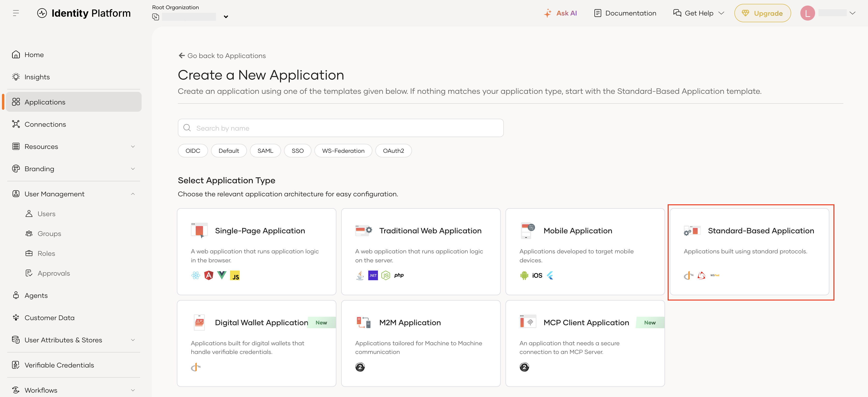This screenshot has width=868, height=397.
Task: Click the Home sidebar icon
Action: tap(16, 55)
